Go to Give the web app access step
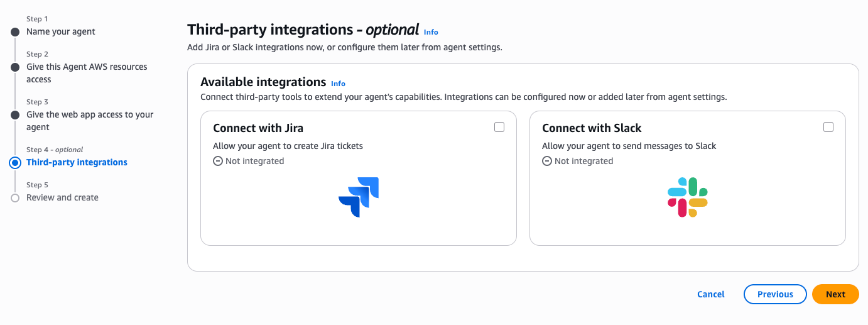This screenshot has height=325, width=868. click(90, 121)
